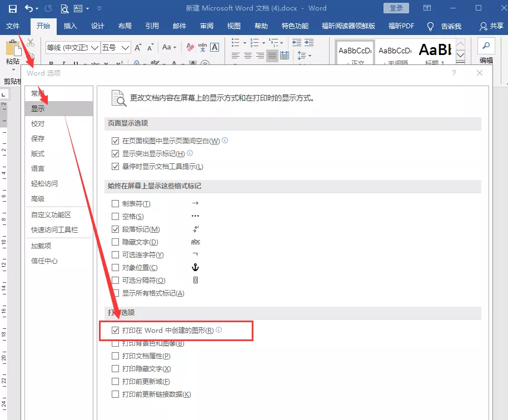This screenshot has width=508, height=420.
Task: Toggle 显示突出显示标记 checkbox
Action: pyautogui.click(x=115, y=153)
